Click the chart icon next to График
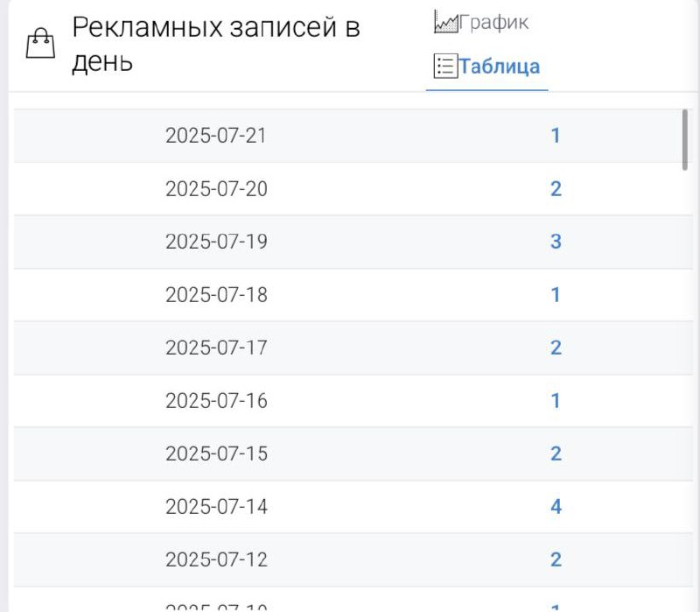 pyautogui.click(x=445, y=23)
